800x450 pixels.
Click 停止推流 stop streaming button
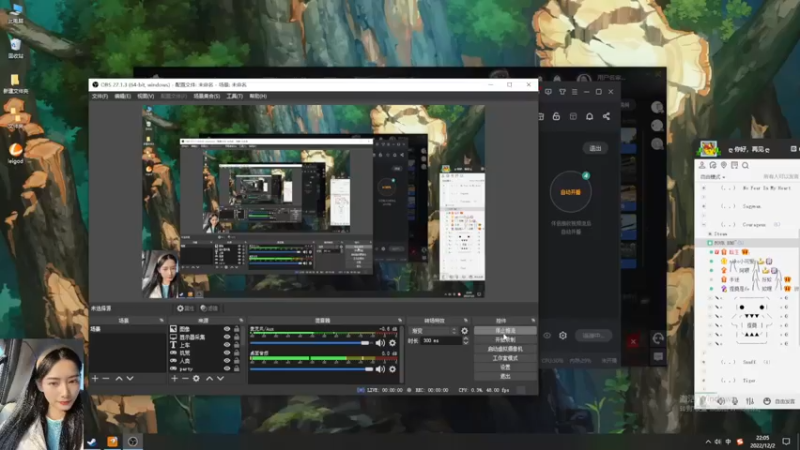[505, 331]
